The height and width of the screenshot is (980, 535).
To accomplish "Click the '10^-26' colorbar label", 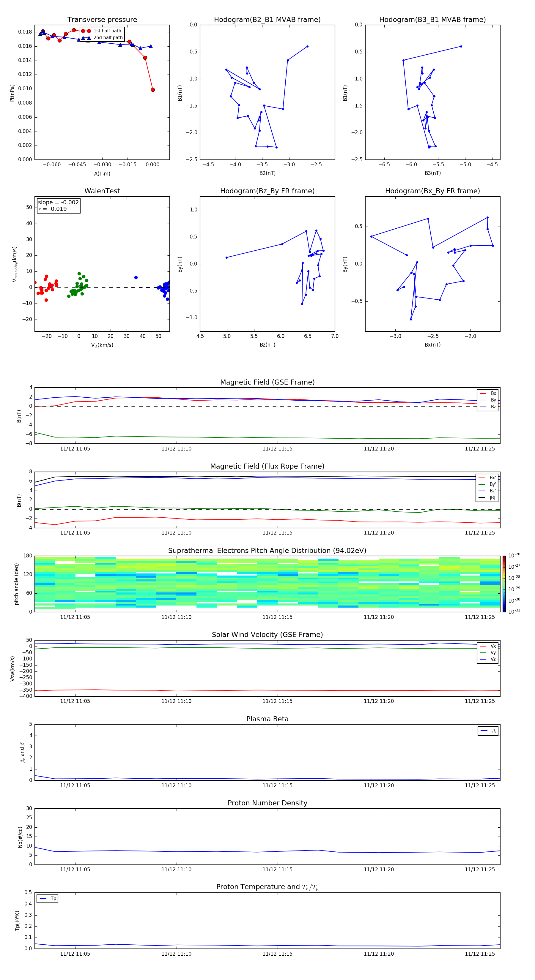I will pos(514,555).
